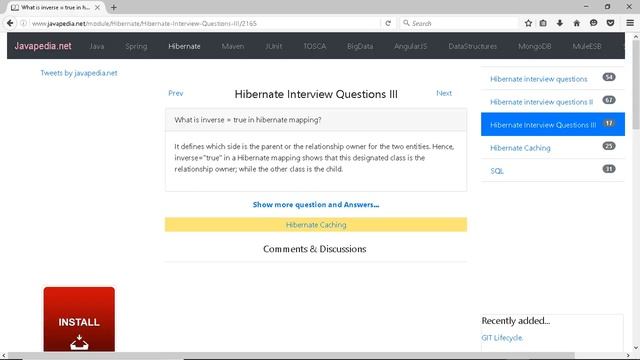
Task: Open the hamburger browser menu
Action: tap(630, 23)
